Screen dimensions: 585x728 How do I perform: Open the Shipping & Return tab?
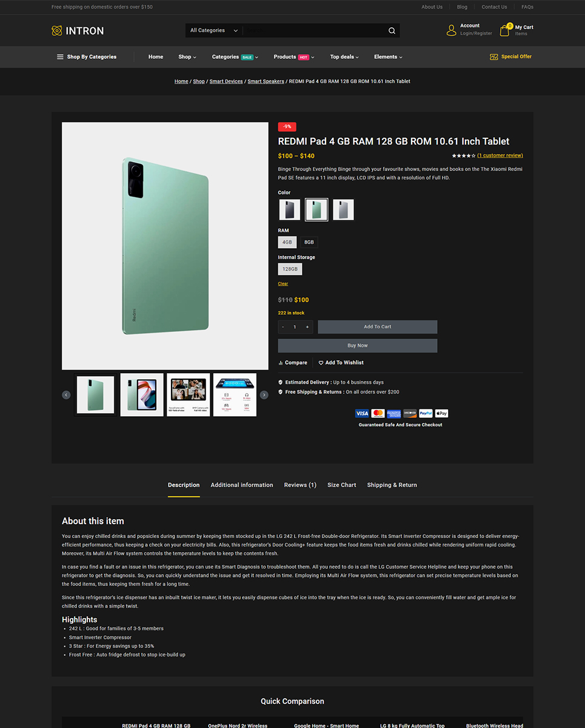tap(392, 485)
